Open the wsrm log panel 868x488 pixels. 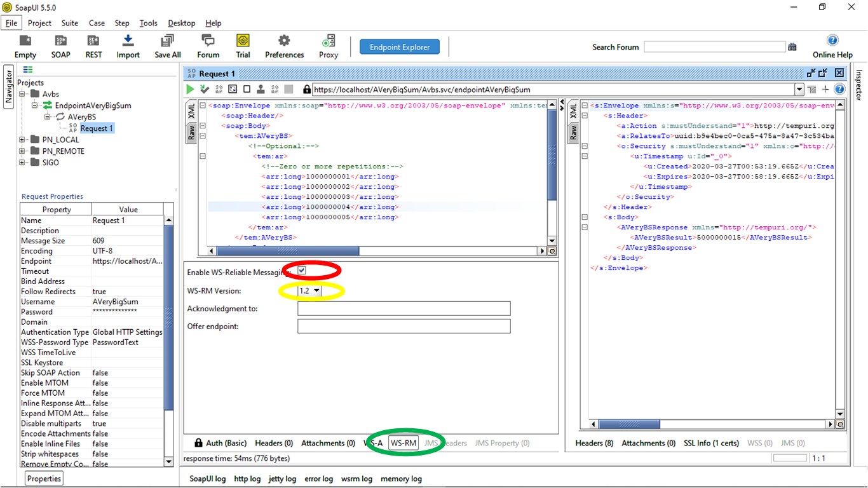[x=356, y=478]
